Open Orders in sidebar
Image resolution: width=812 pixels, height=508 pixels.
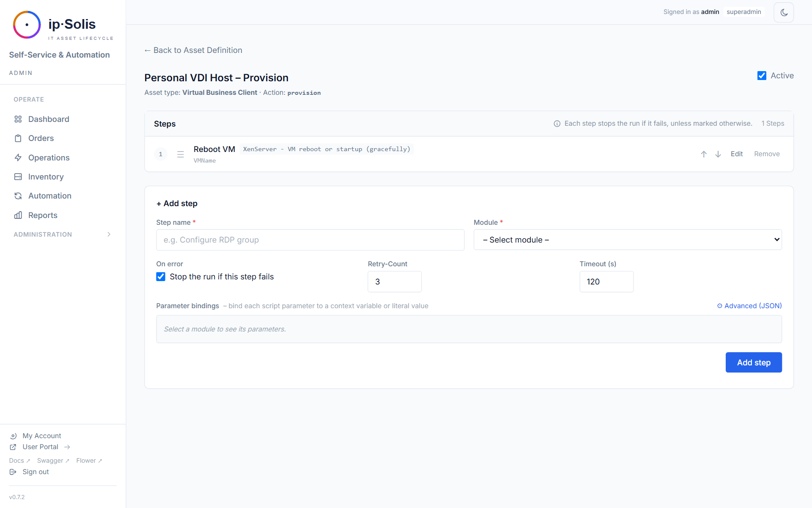point(41,138)
